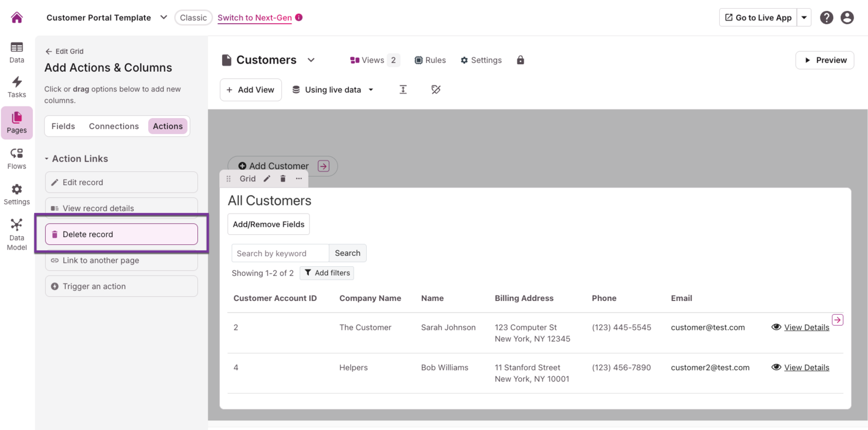Select the Classic version toggle
The width and height of the screenshot is (868, 430).
[x=193, y=17]
